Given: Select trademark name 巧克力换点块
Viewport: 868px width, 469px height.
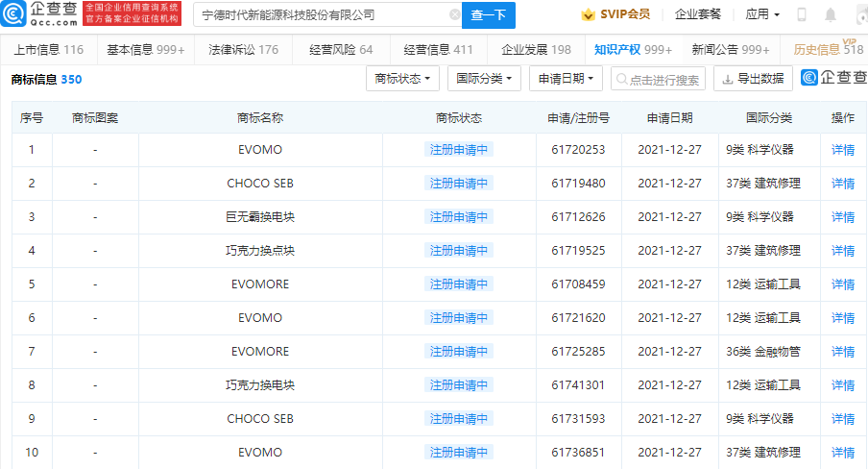Looking at the screenshot, I should click(x=260, y=251).
